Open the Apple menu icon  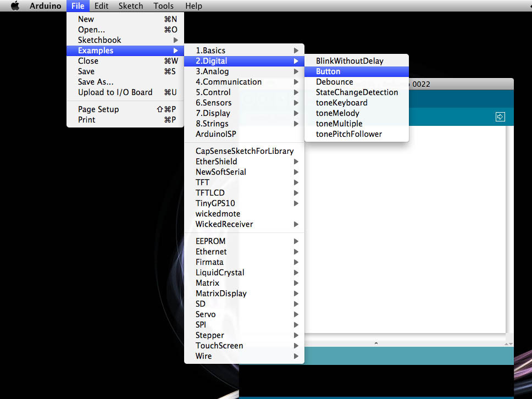(x=15, y=5)
